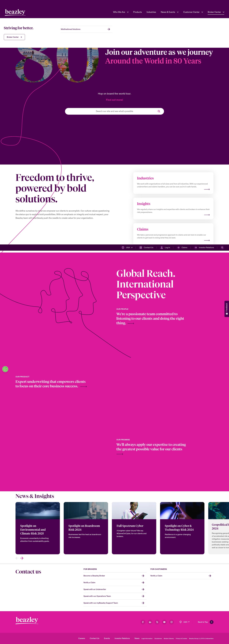The image size is (229, 644).
Task: Open Beazley's Instagram icon
Action: [172, 622]
